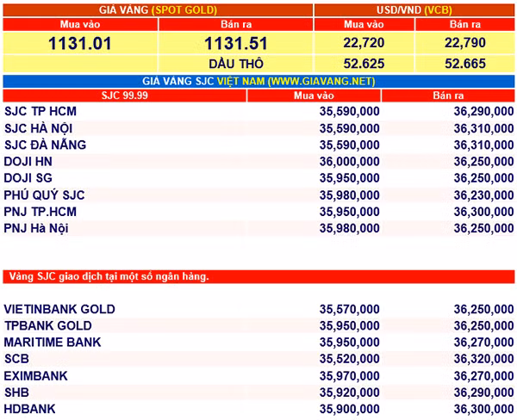Viewport: 517px width, 420px height.
Task: Click the SJC 99.99 column header
Action: (125, 96)
